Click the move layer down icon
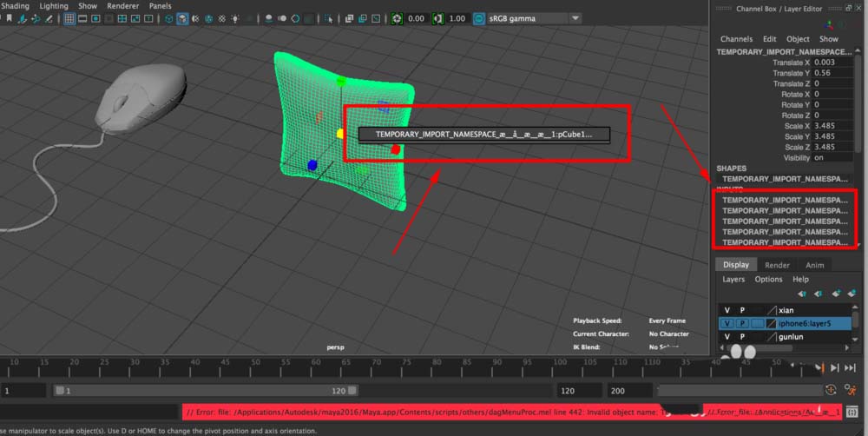This screenshot has height=436, width=868. (x=819, y=294)
